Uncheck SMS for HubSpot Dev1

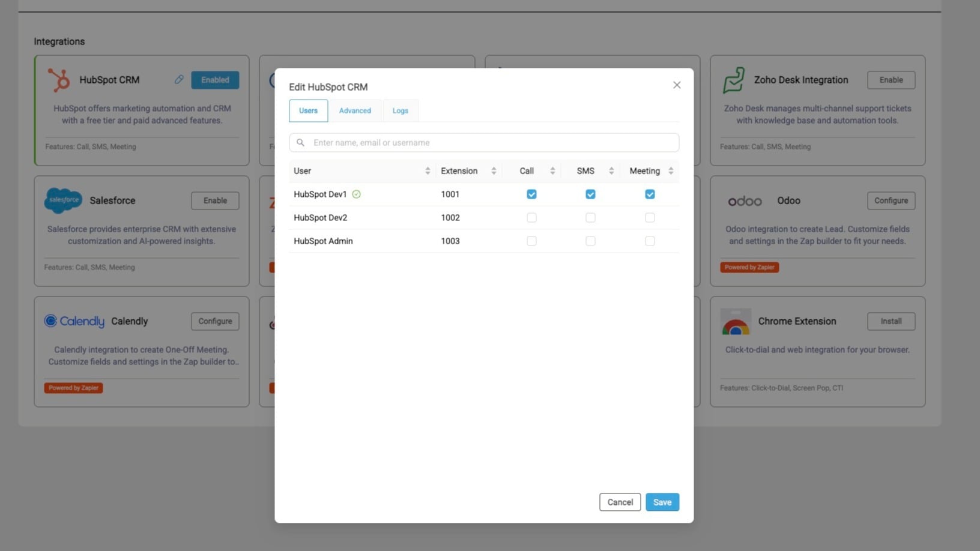[x=590, y=194]
